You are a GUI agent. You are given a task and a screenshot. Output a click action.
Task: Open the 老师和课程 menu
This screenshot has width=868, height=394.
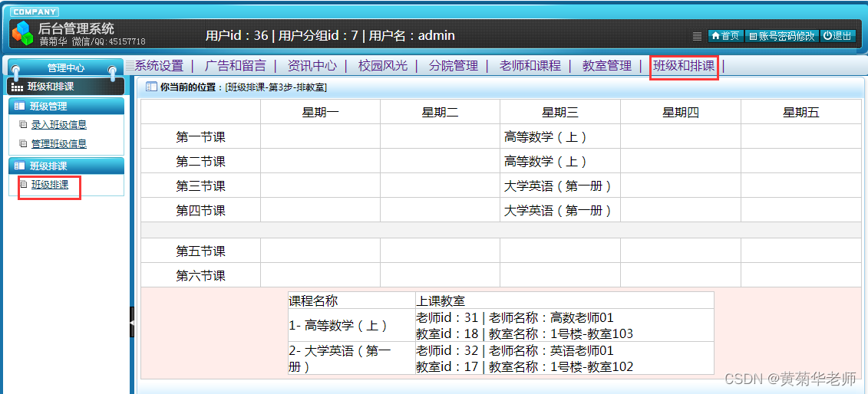530,66
